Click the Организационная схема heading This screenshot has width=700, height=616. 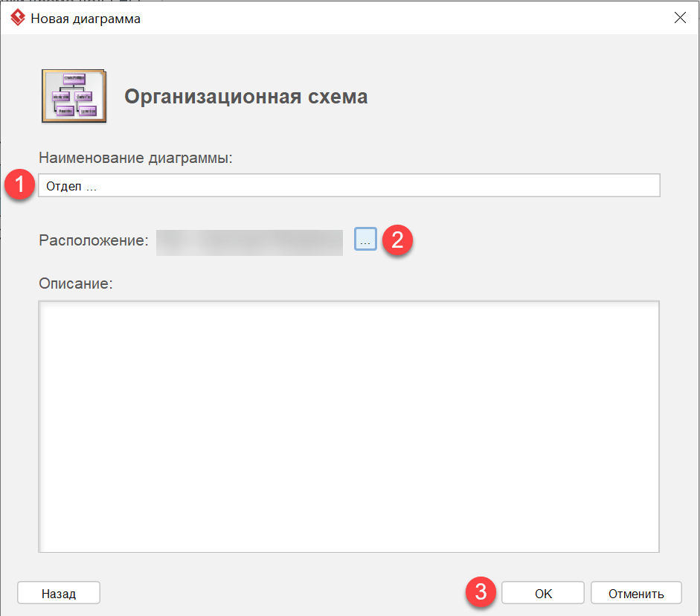(247, 94)
